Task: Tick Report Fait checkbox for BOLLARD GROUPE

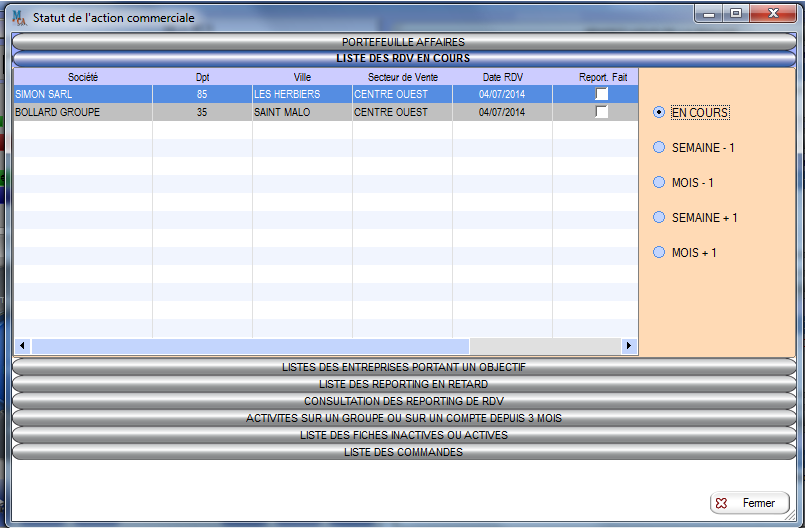Action: pyautogui.click(x=601, y=112)
